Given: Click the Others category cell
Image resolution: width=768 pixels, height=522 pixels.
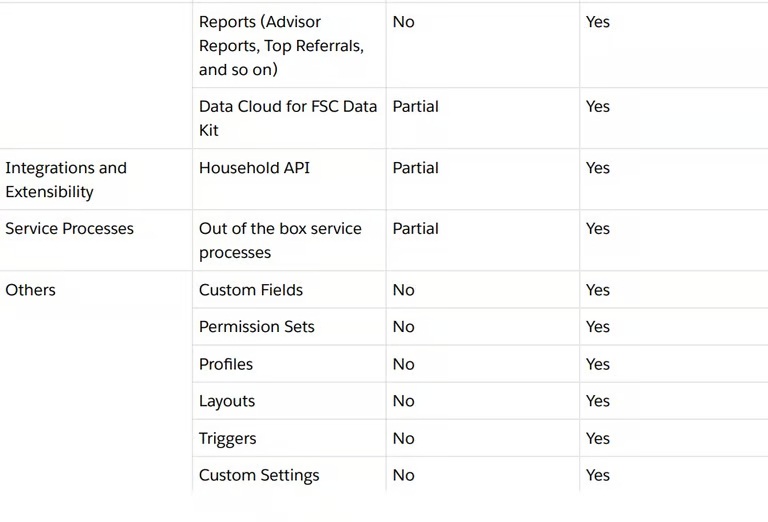Looking at the screenshot, I should tap(30, 290).
